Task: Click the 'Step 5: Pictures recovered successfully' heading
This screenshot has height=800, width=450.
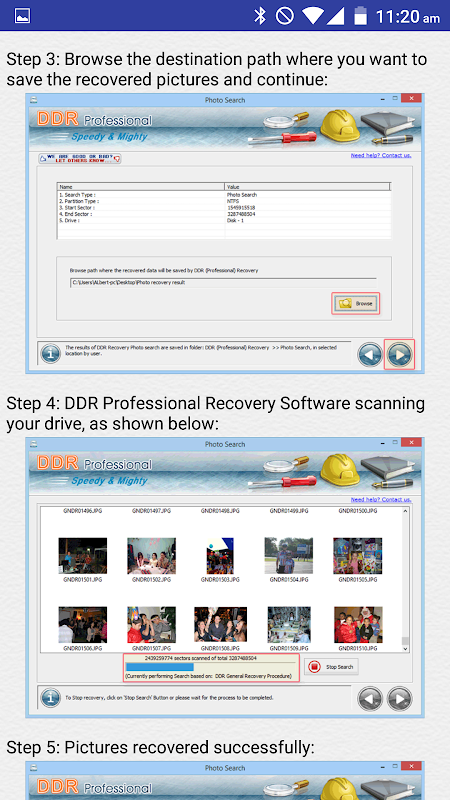Action: click(161, 747)
